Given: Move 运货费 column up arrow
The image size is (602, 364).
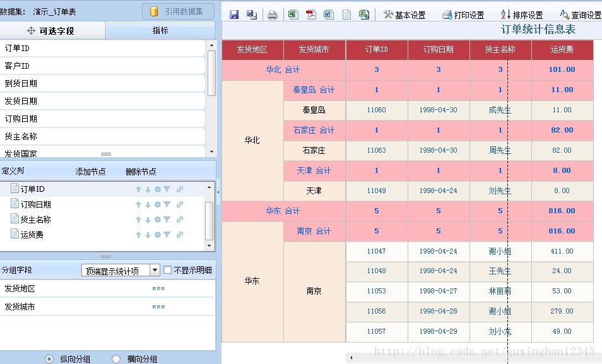Looking at the screenshot, I should pos(139,235).
